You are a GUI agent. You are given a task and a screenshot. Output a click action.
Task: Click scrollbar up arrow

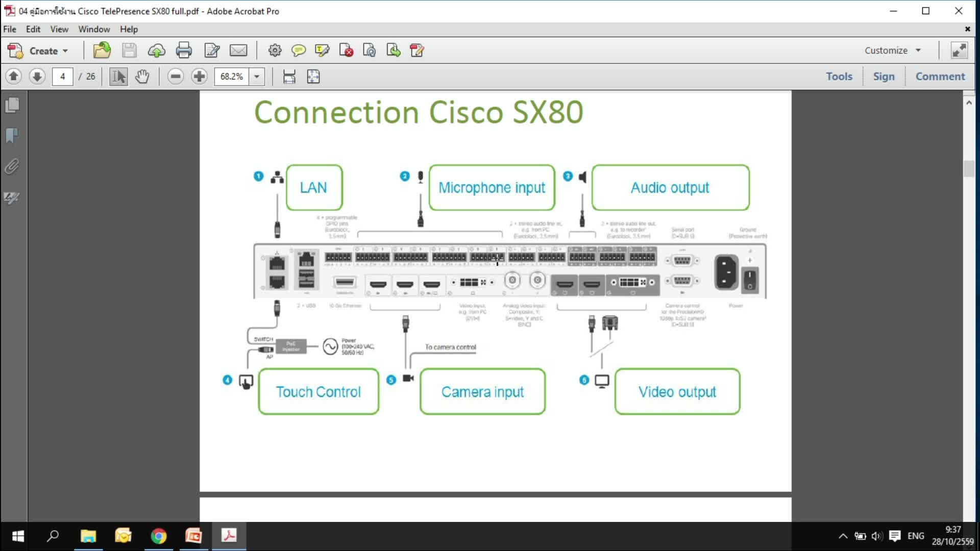point(969,103)
